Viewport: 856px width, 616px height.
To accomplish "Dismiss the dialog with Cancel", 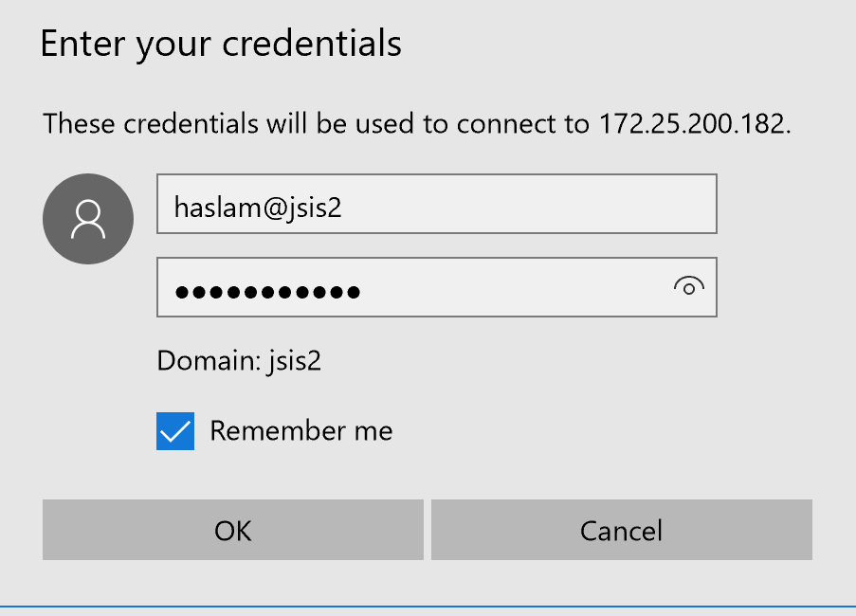I will point(622,530).
